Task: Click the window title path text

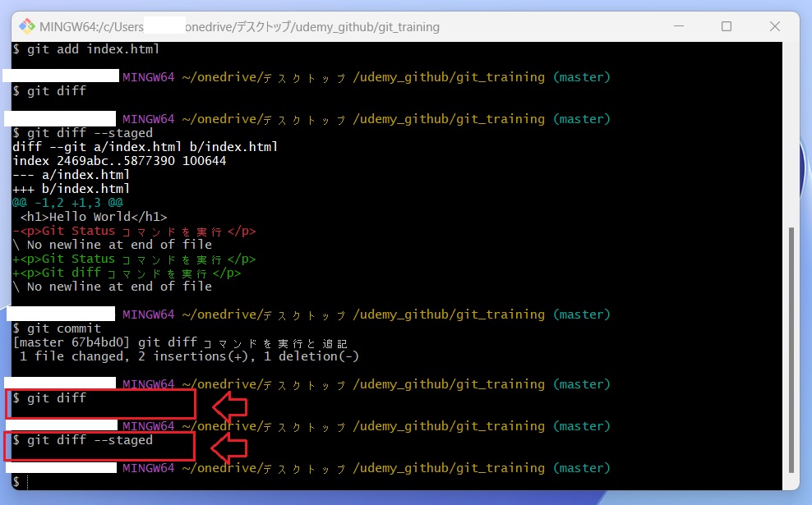Action: coord(238,27)
